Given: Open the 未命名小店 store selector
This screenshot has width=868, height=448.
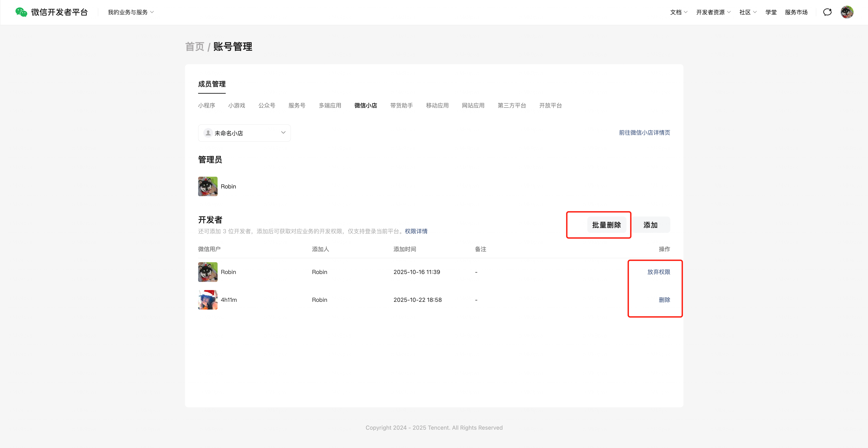Looking at the screenshot, I should click(x=244, y=133).
